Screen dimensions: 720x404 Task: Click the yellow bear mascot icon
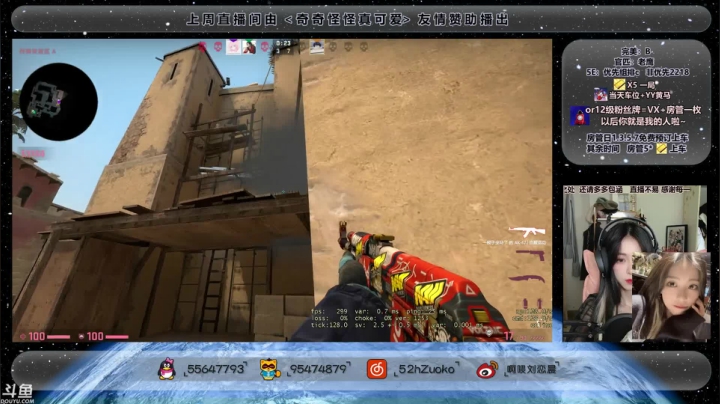coord(270,369)
